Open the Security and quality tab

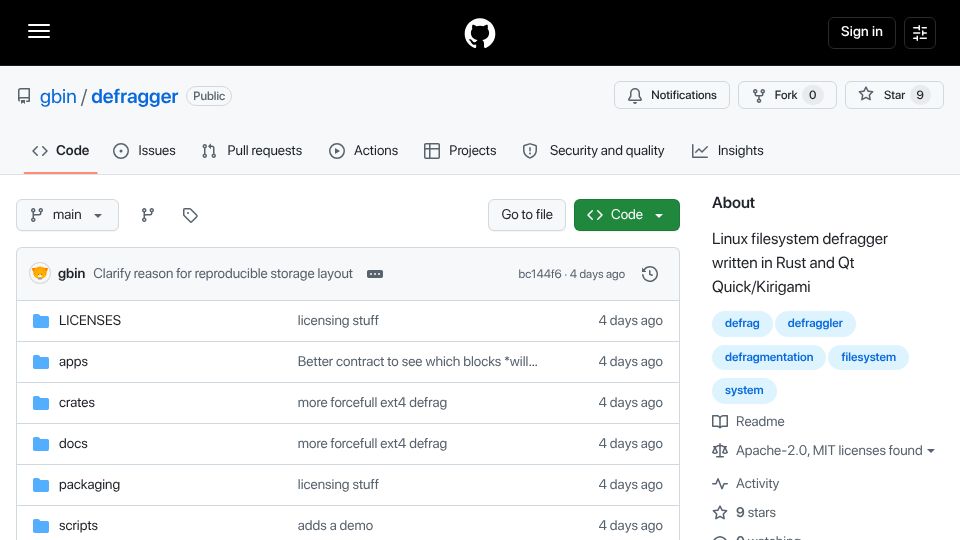coord(593,151)
